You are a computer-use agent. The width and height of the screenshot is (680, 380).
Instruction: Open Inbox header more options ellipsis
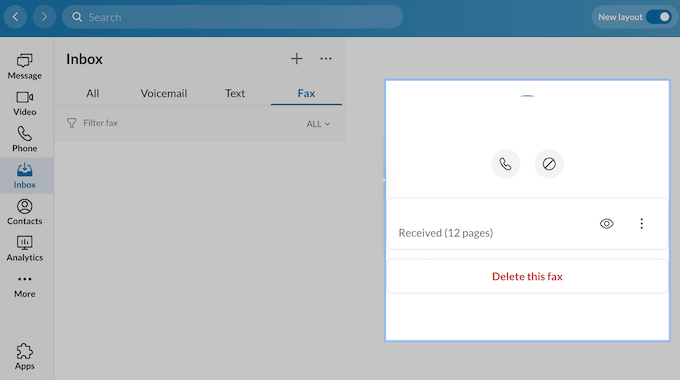tap(326, 59)
